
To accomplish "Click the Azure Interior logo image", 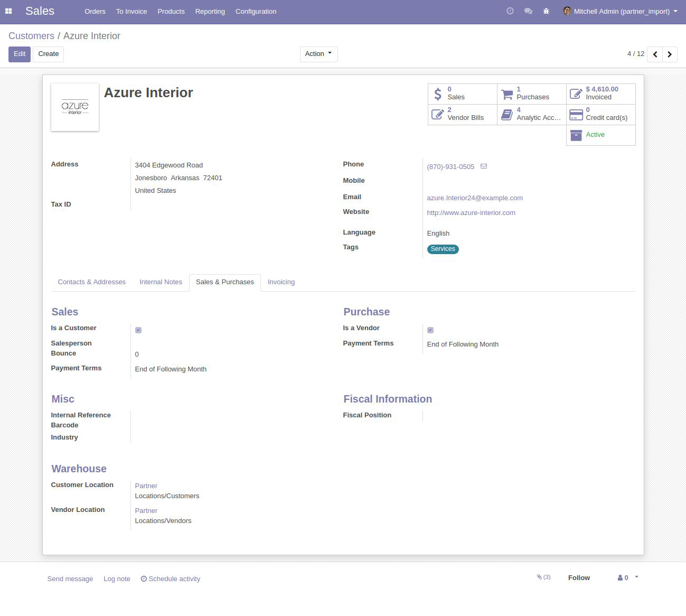I will (75, 107).
